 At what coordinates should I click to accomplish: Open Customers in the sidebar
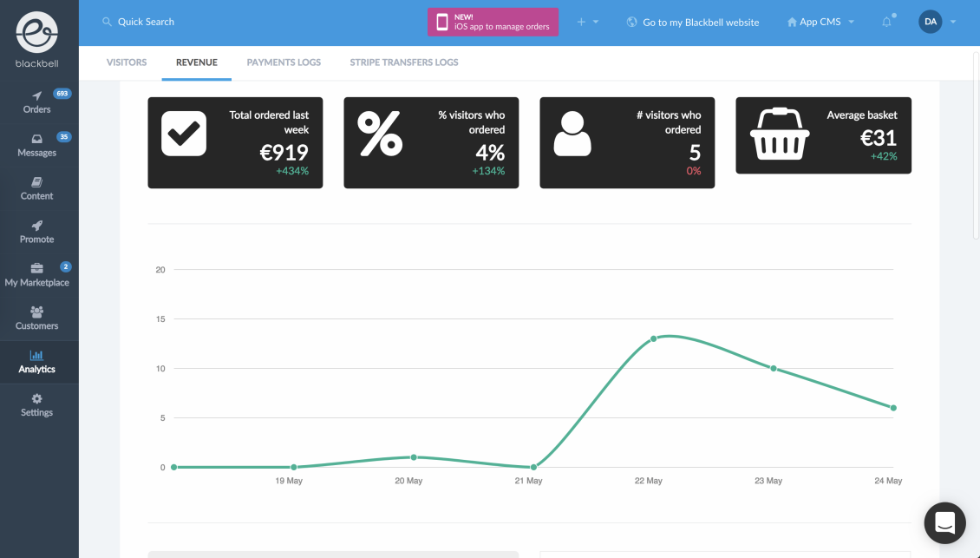pyautogui.click(x=37, y=318)
